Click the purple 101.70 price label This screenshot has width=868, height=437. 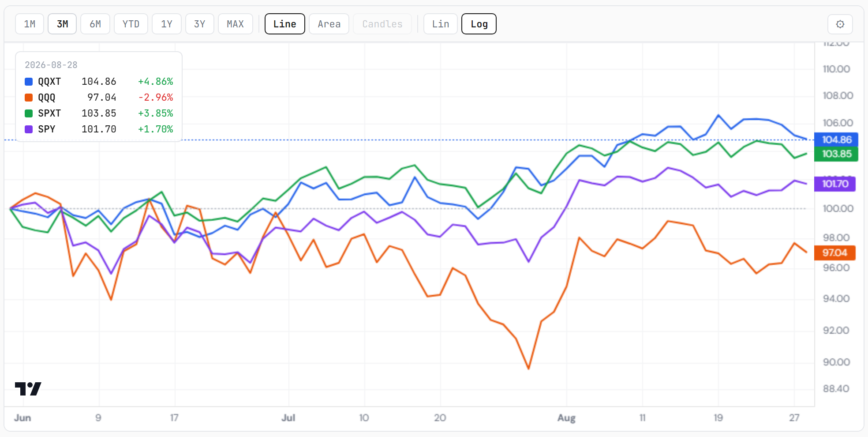coord(835,184)
